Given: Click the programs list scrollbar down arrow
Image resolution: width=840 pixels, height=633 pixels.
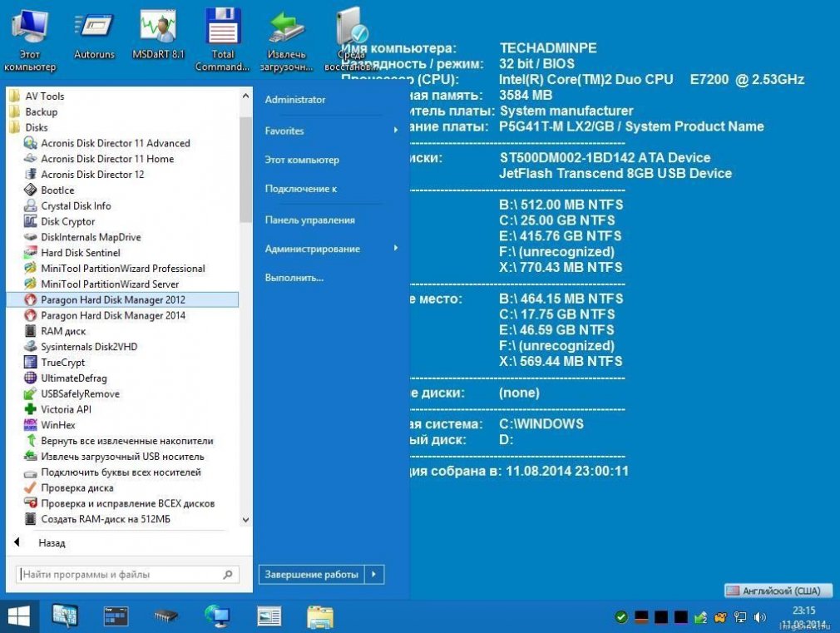Looking at the screenshot, I should tap(245, 519).
